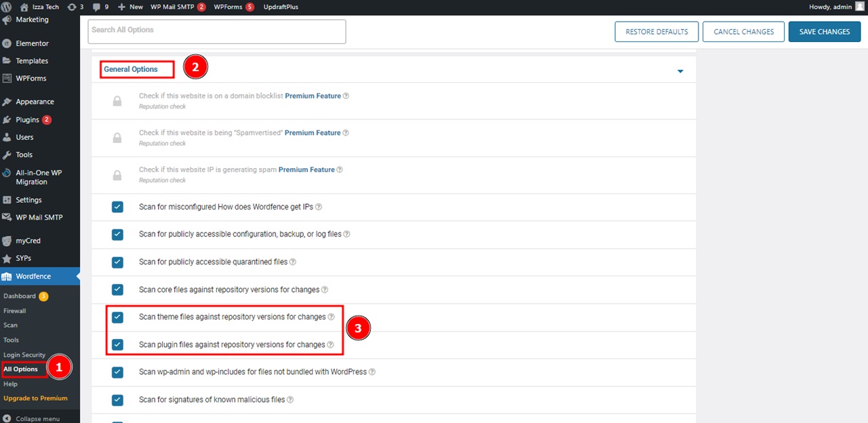Open Login Security submenu item
This screenshot has height=423, width=868.
tap(24, 355)
